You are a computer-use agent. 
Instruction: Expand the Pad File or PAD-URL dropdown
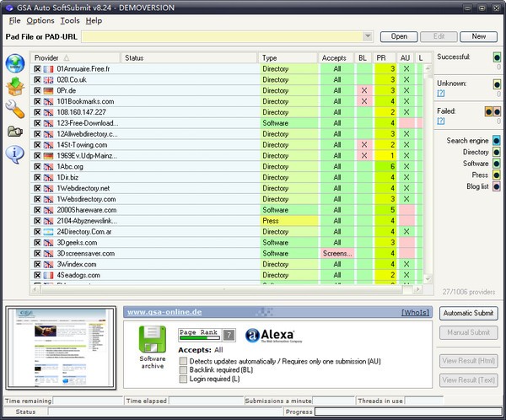(x=368, y=36)
